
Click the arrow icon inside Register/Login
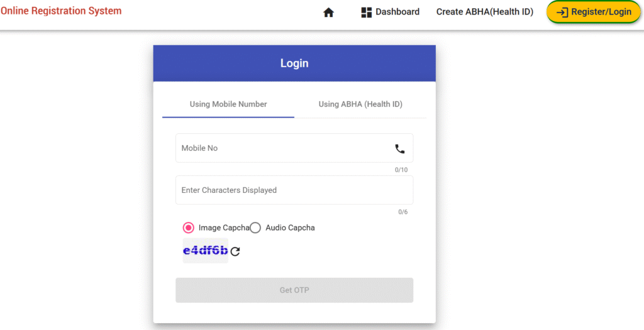point(562,13)
